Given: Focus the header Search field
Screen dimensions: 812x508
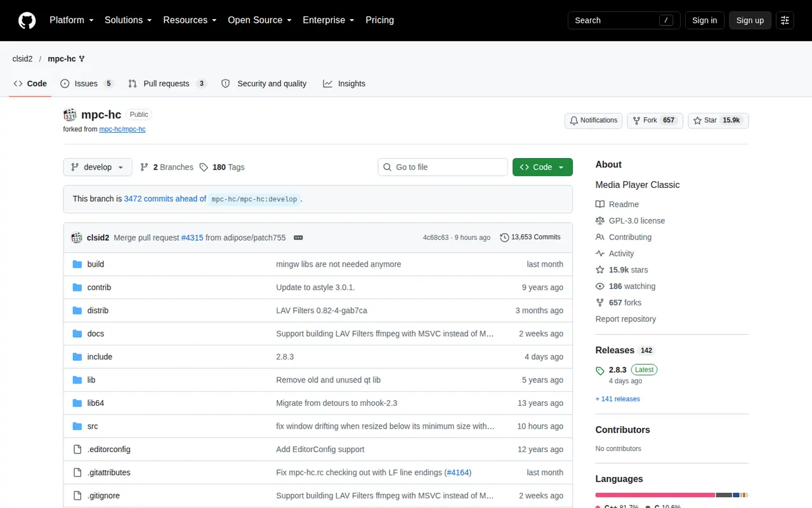Looking at the screenshot, I should coord(624,20).
